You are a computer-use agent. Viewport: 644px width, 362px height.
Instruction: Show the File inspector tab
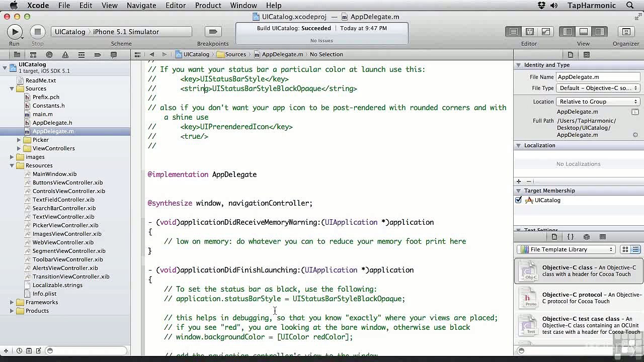point(571,54)
